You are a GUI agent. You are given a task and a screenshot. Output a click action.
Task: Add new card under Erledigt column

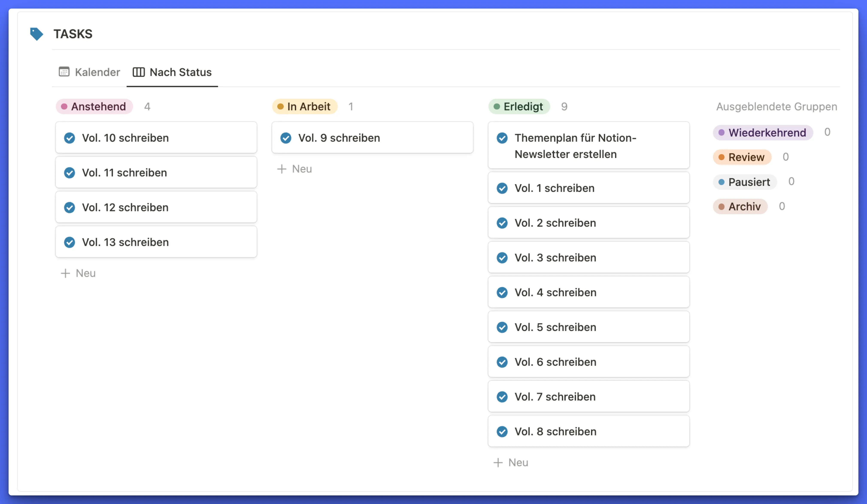[511, 462]
